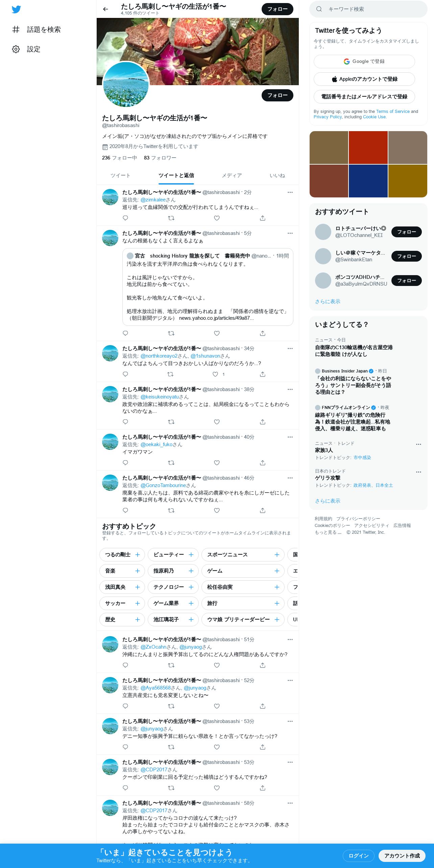434x868 pixels.
Task: Add the 歴史 topic plus icon
Action: point(138,620)
